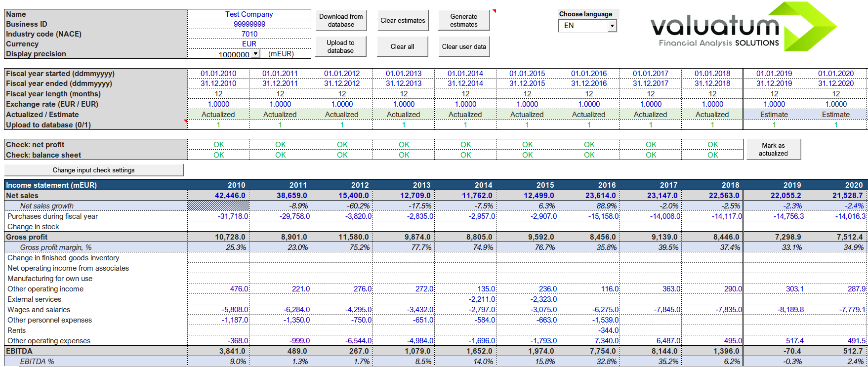
Task: Click the Clear estimates button
Action: [403, 21]
